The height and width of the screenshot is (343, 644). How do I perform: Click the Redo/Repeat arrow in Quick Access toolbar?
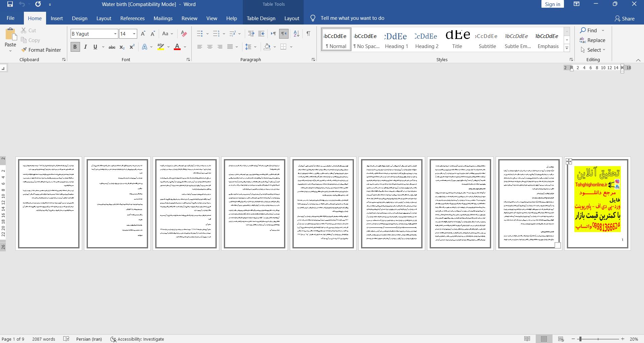[38, 4]
